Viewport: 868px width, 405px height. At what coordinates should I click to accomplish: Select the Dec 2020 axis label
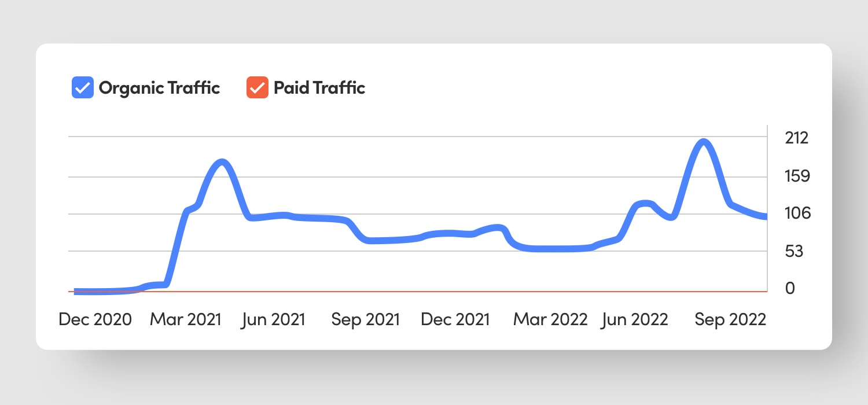click(95, 319)
